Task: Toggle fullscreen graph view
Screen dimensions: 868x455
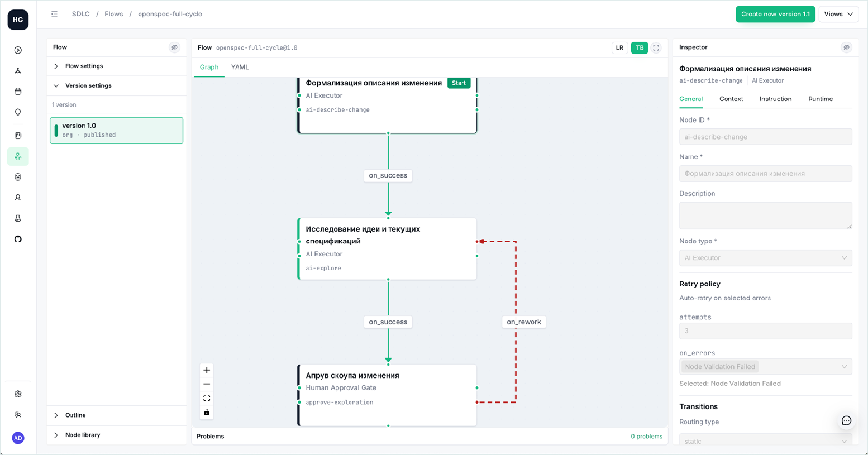Action: [656, 48]
